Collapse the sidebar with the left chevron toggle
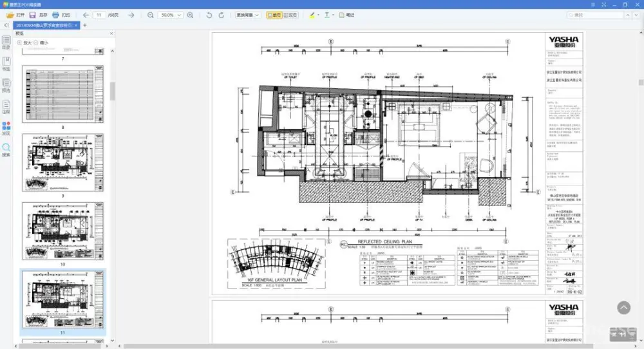This screenshot has height=349, width=644. click(x=6, y=25)
